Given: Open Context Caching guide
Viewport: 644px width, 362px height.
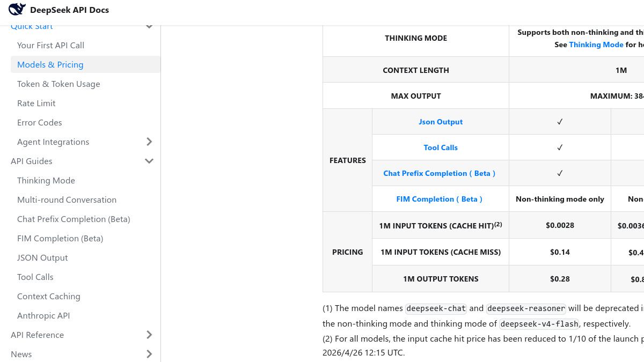Looking at the screenshot, I should pyautogui.click(x=49, y=296).
